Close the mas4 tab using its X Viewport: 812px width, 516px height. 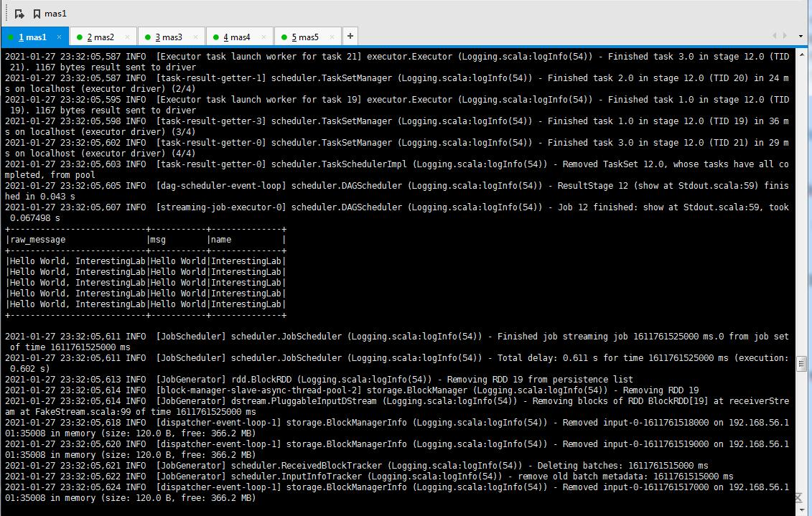[264, 37]
